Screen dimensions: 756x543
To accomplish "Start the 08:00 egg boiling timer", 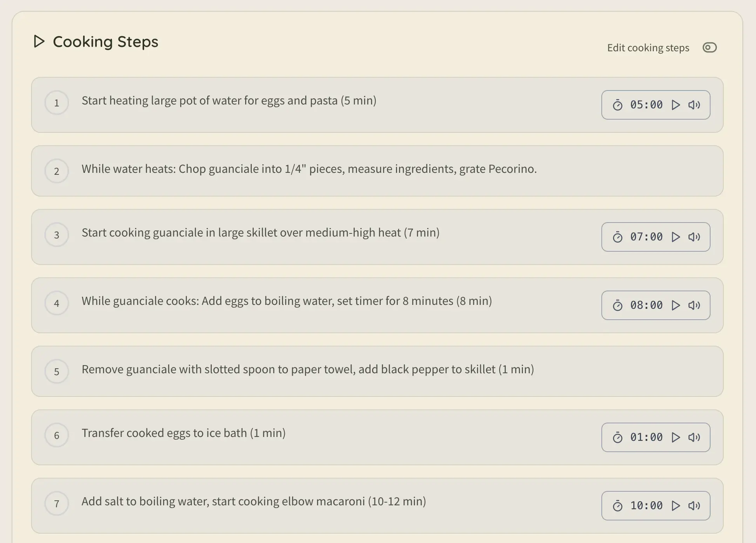I will coord(676,305).
